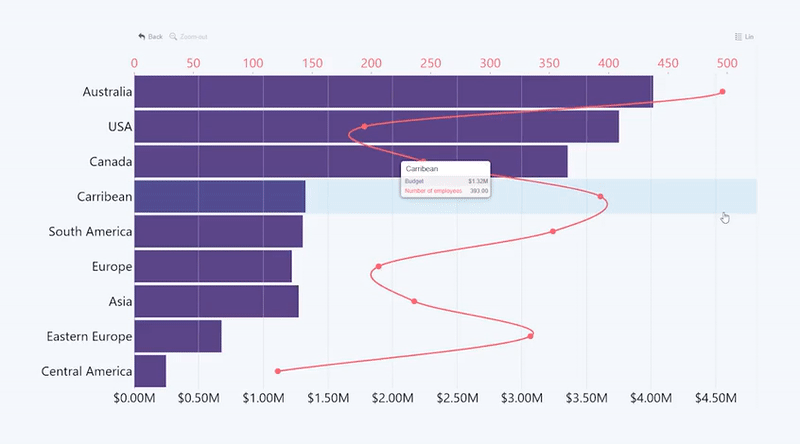Screen dimensions: 800x444
Task: Click the Lin scale grid icon
Action: (738, 36)
